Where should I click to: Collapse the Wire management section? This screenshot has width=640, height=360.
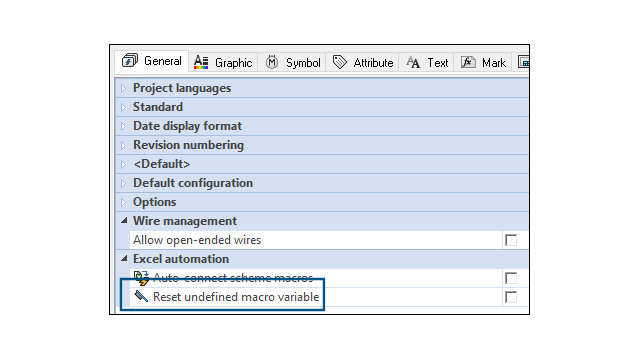124,221
